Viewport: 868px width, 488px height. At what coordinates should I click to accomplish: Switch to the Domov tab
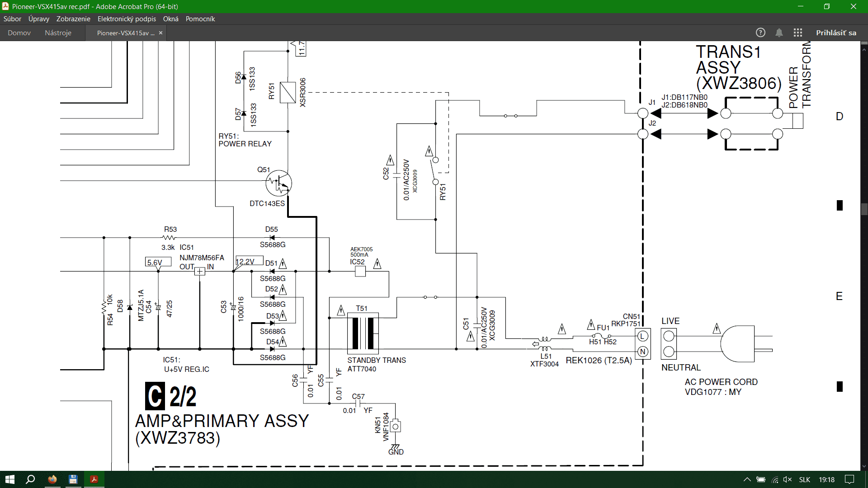[19, 33]
